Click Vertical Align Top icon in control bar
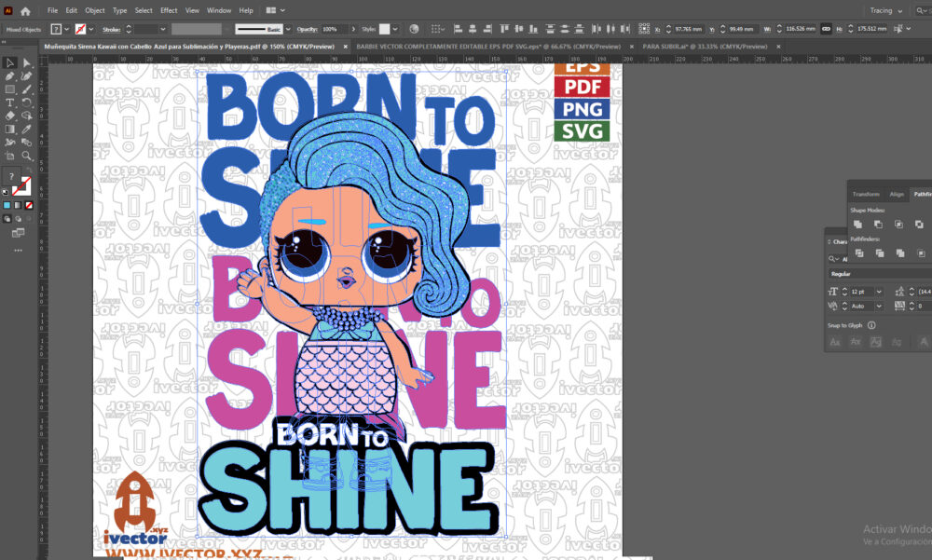 tap(504, 29)
